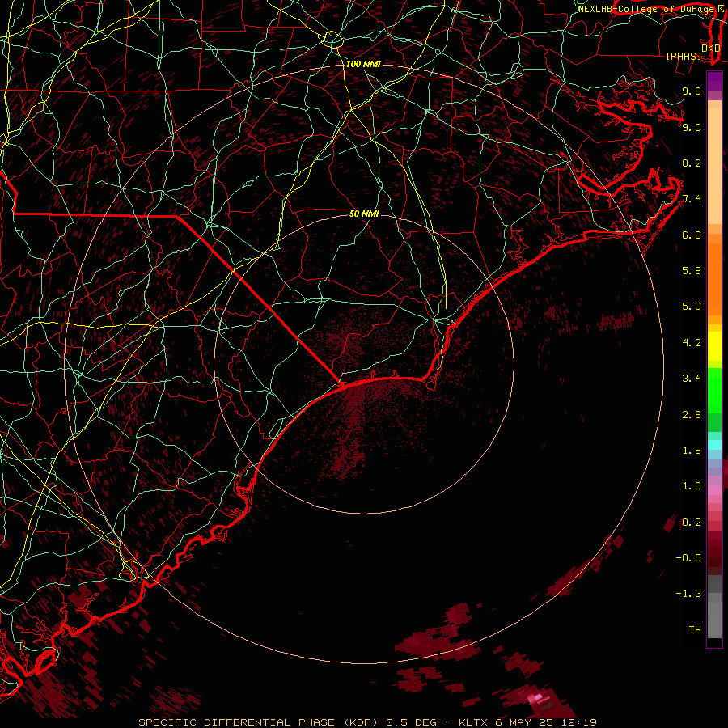Pick the bright green band on the color scale
The width and height of the screenshot is (728, 728).
tap(714, 390)
